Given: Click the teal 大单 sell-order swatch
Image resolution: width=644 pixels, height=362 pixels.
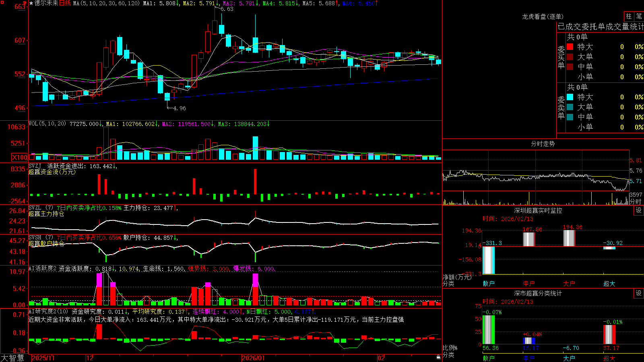Looking at the screenshot, I should [570, 107].
